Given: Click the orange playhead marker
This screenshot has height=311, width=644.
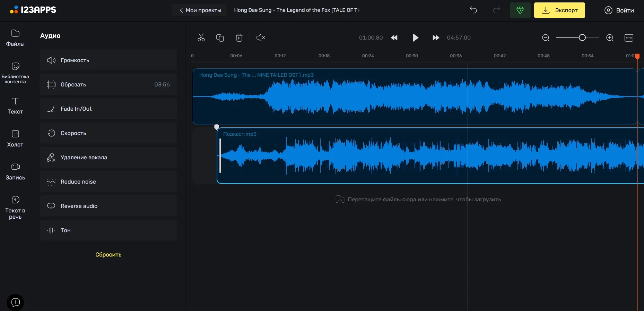Looking at the screenshot, I should click(637, 56).
